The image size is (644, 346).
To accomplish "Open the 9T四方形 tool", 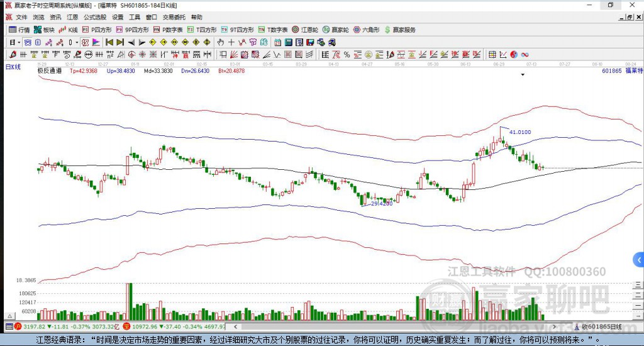I will [x=237, y=30].
